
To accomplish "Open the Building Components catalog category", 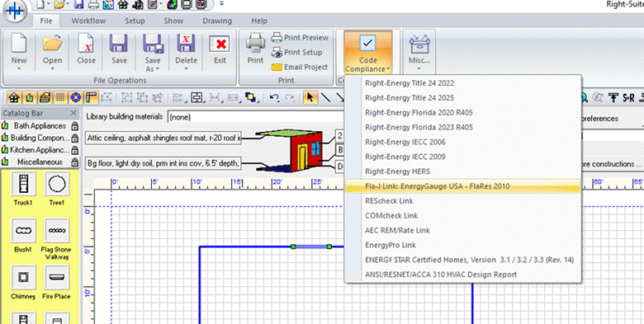I will 40,138.
